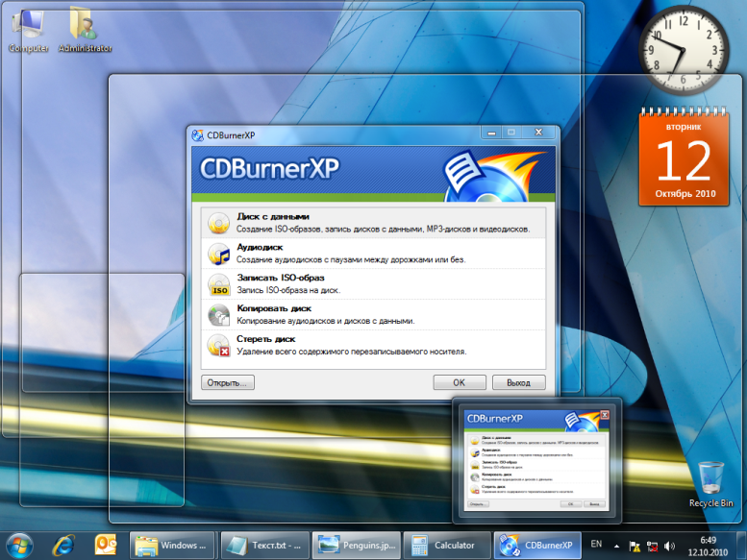Select the ISO disc icon
Viewport: 747px width, 560px height.
tap(218, 284)
